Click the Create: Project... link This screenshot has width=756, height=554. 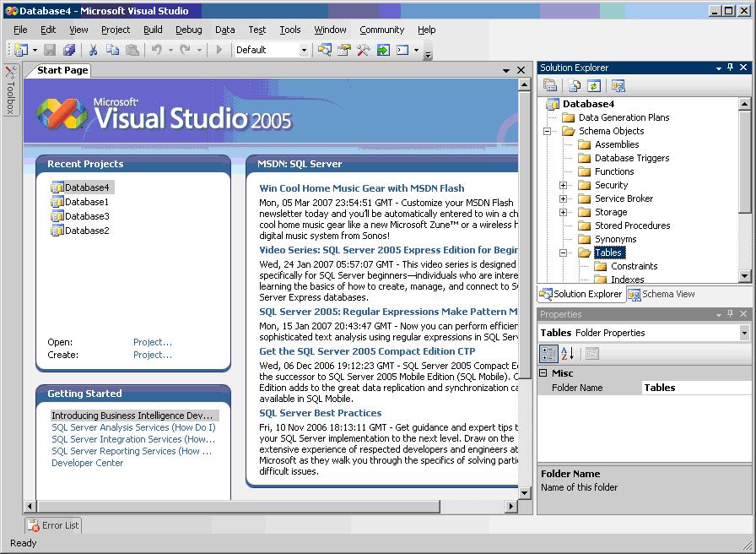click(x=153, y=355)
